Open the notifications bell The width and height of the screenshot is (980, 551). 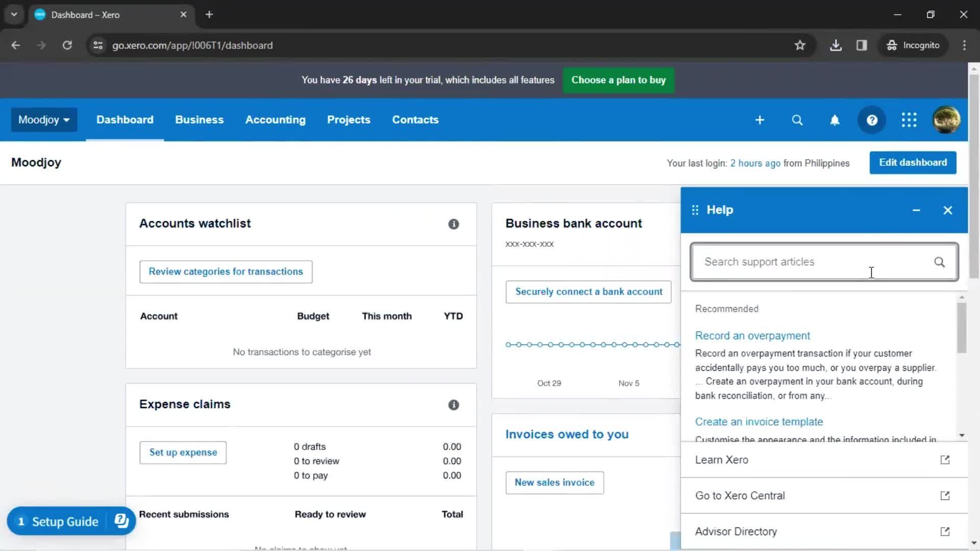(x=835, y=120)
